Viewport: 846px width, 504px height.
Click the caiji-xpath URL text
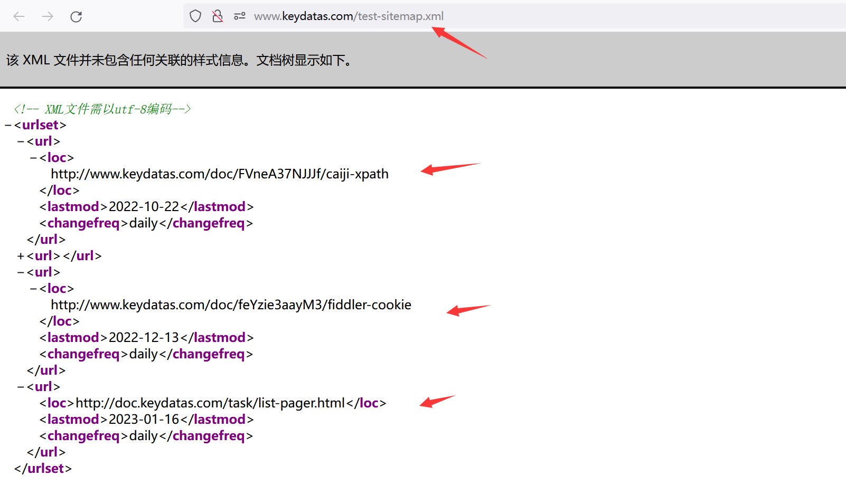[220, 174]
